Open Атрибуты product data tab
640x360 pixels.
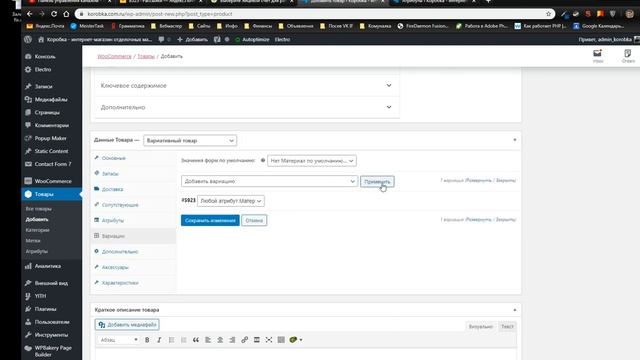(113, 220)
